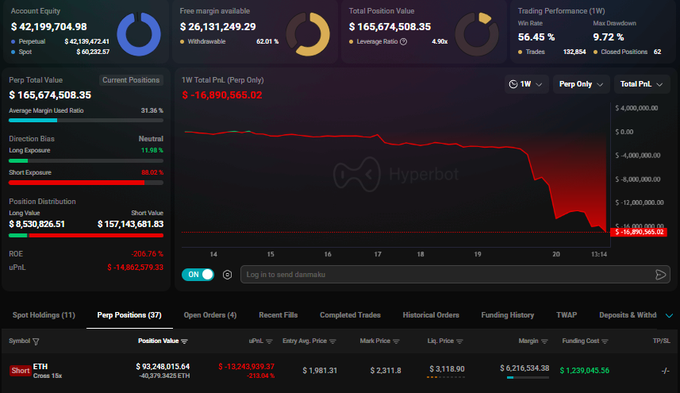This screenshot has width=680, height=393.
Task: Click the Leverage Ratio help question icon
Action: click(x=403, y=42)
